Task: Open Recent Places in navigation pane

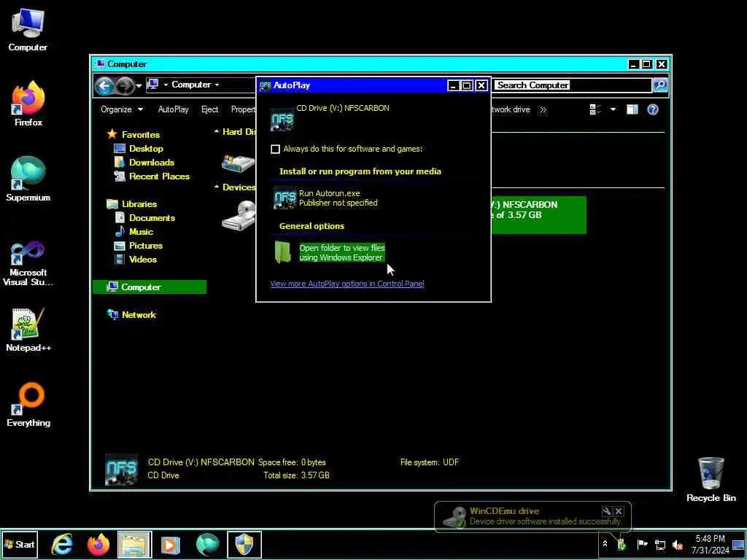Action: coord(159,176)
